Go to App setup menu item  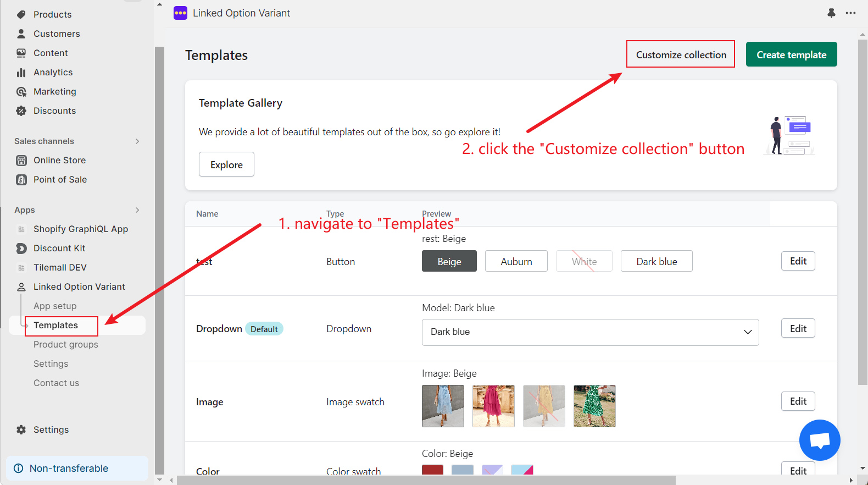[55, 306]
